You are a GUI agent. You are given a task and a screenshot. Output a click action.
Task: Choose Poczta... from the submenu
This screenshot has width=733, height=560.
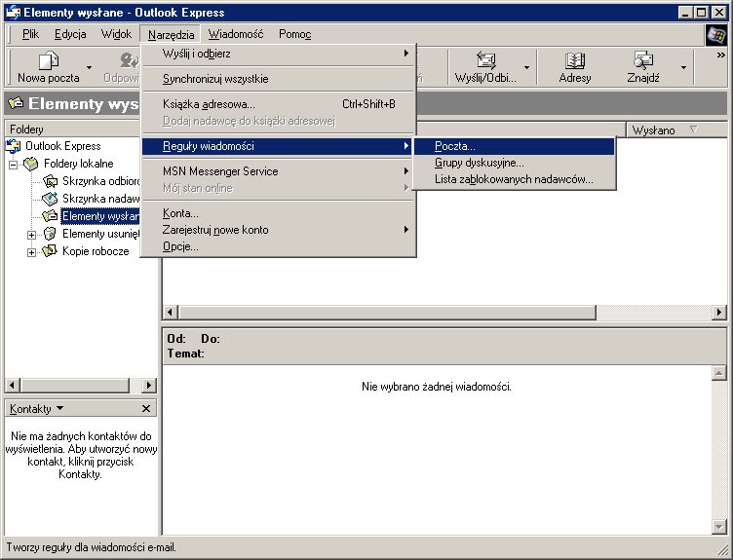514,146
